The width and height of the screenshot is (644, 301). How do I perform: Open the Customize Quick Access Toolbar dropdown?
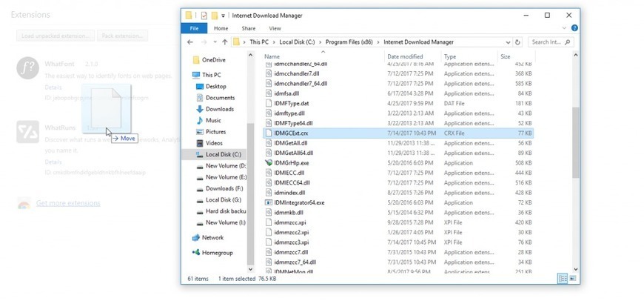(224, 15)
